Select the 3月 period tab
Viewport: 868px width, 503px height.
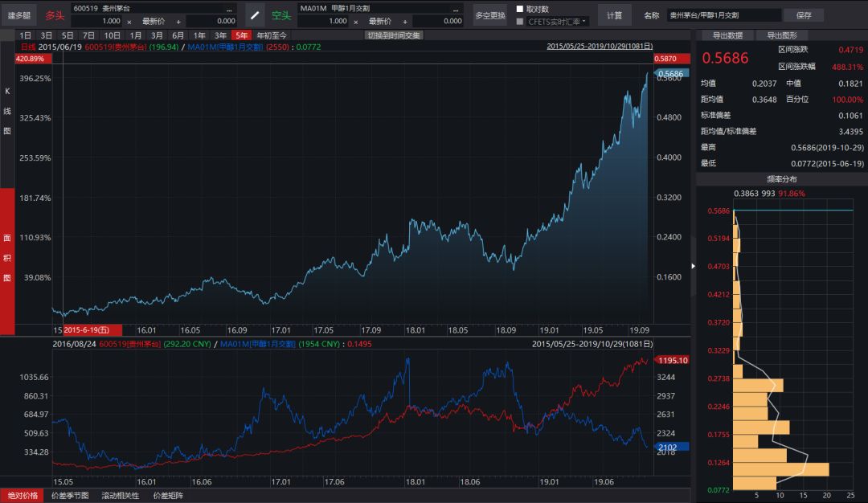158,35
